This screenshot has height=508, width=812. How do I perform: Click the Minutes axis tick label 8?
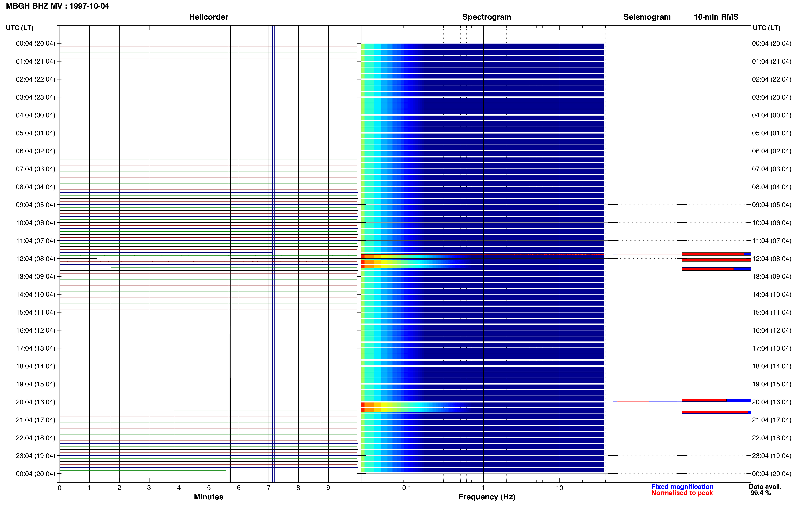[298, 488]
